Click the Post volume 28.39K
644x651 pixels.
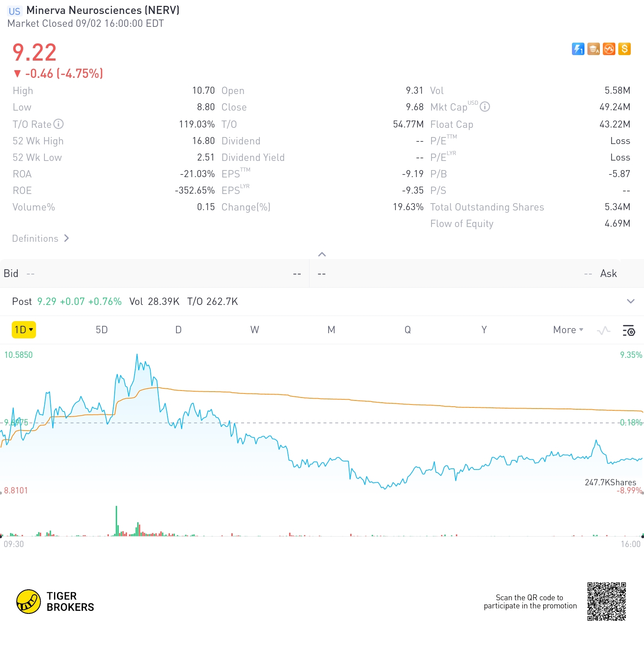point(164,302)
